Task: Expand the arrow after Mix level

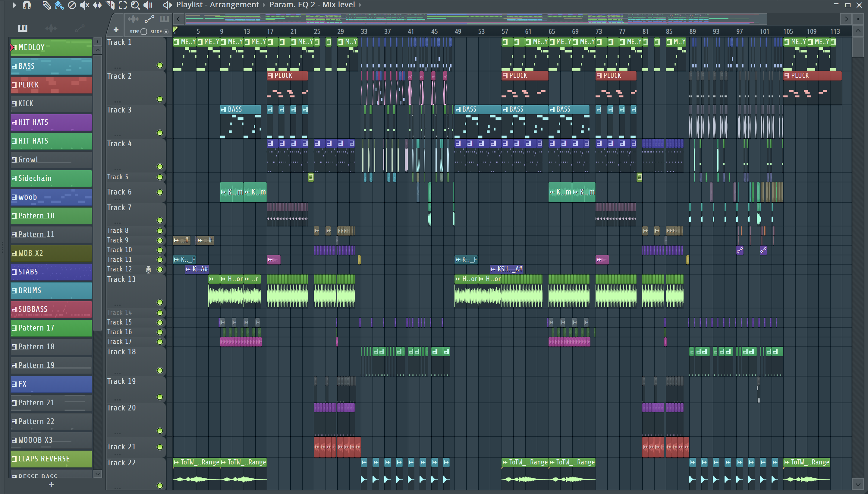Action: 360,5
